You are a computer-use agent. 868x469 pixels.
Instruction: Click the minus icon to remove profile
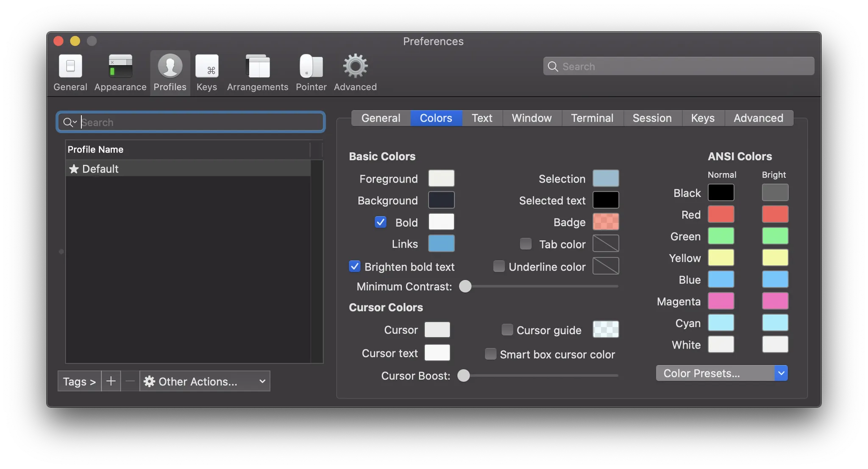coord(130,381)
